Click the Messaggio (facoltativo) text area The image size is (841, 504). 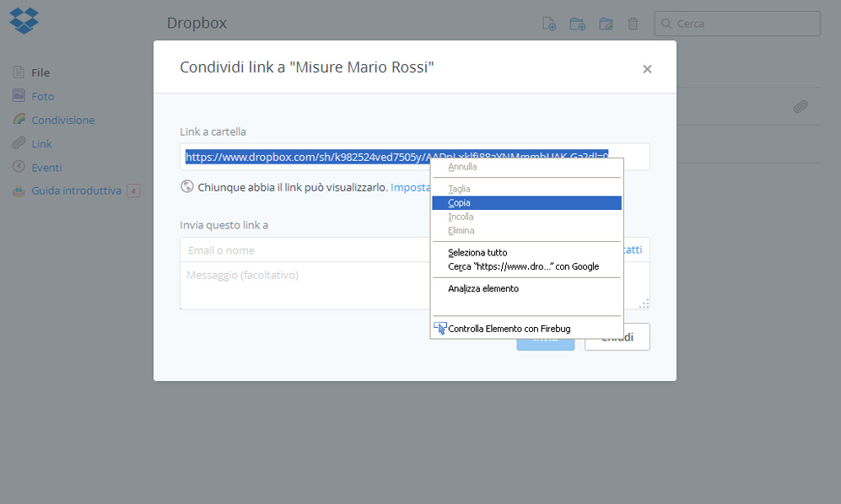click(x=304, y=285)
